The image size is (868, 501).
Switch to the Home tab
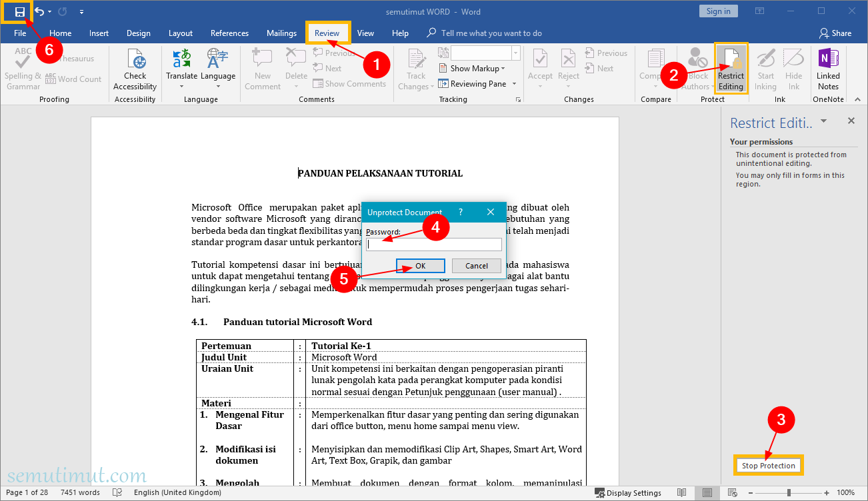pyautogui.click(x=60, y=33)
